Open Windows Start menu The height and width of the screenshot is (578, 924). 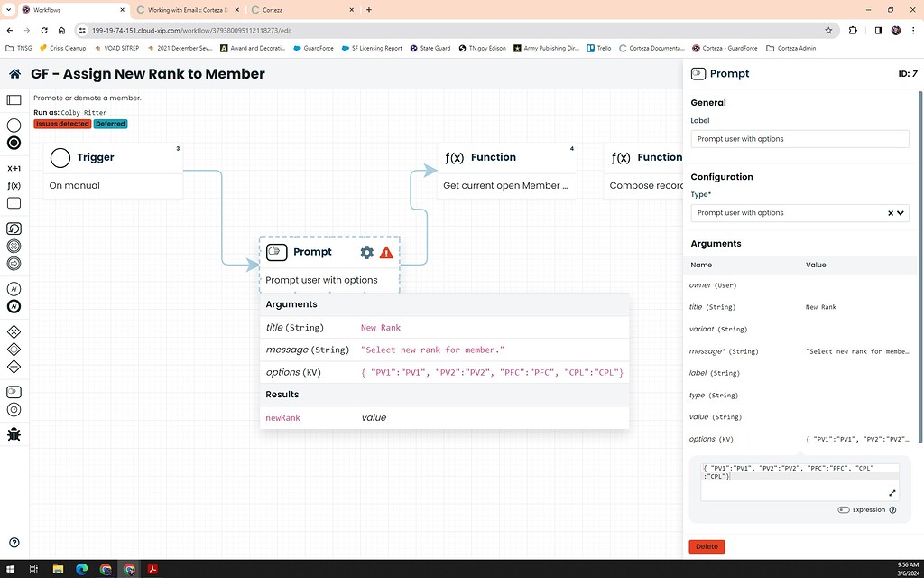(10, 569)
